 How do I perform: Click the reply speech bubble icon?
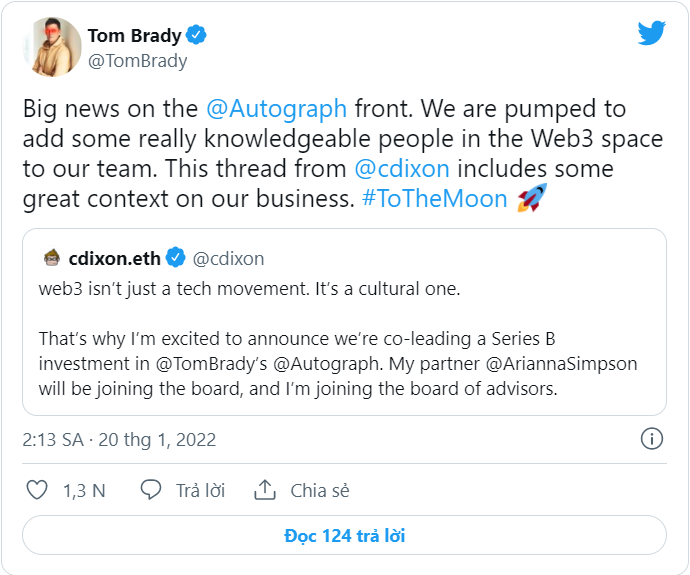(151, 490)
